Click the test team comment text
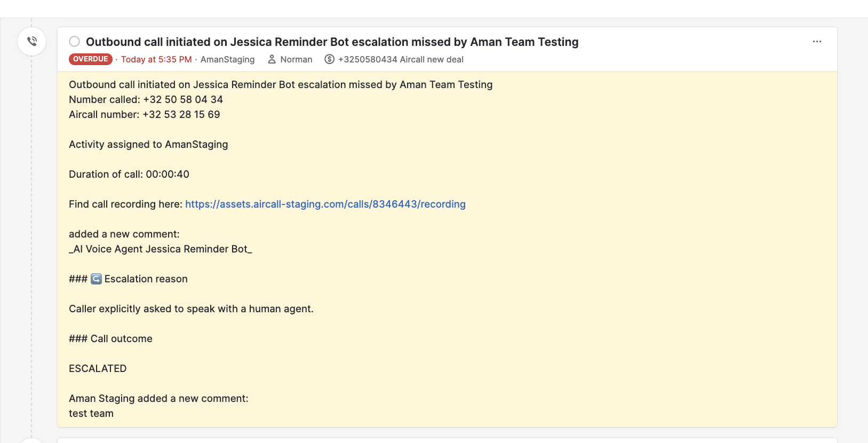 (91, 413)
